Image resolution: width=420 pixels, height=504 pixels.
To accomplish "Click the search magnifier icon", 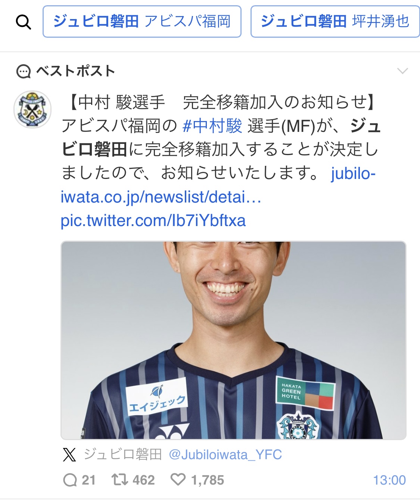I will [23, 22].
